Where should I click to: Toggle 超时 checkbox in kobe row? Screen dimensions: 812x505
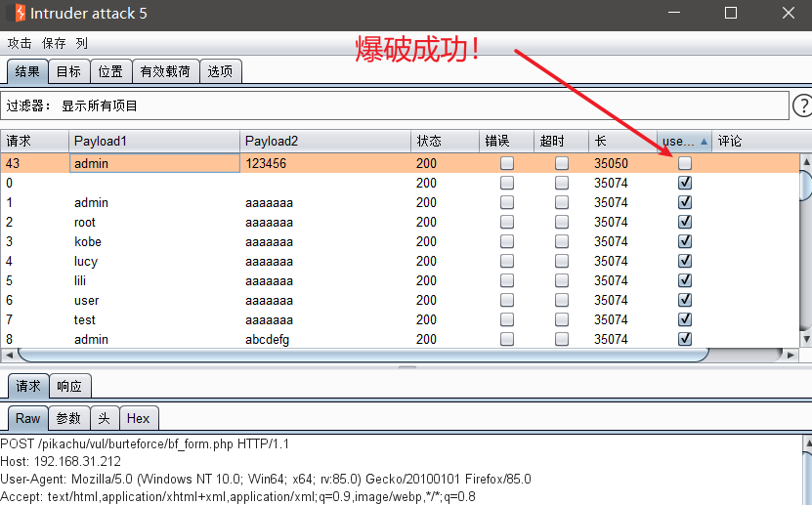click(x=562, y=241)
